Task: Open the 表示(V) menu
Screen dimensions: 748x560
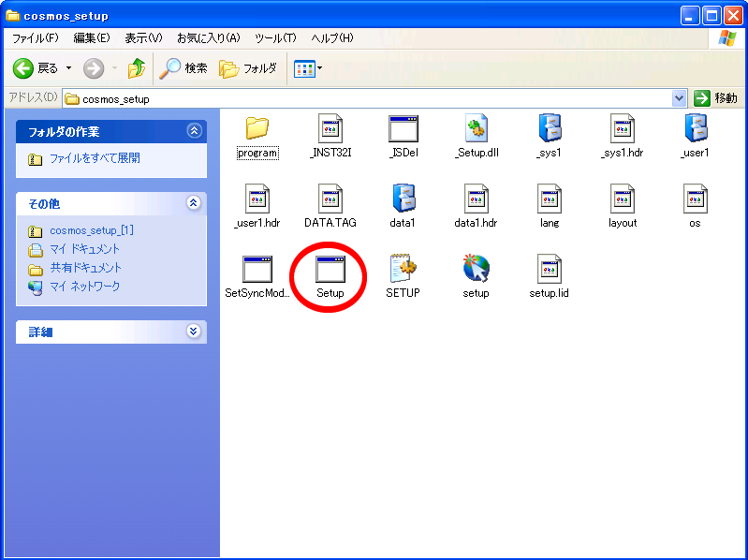Action: pyautogui.click(x=143, y=38)
